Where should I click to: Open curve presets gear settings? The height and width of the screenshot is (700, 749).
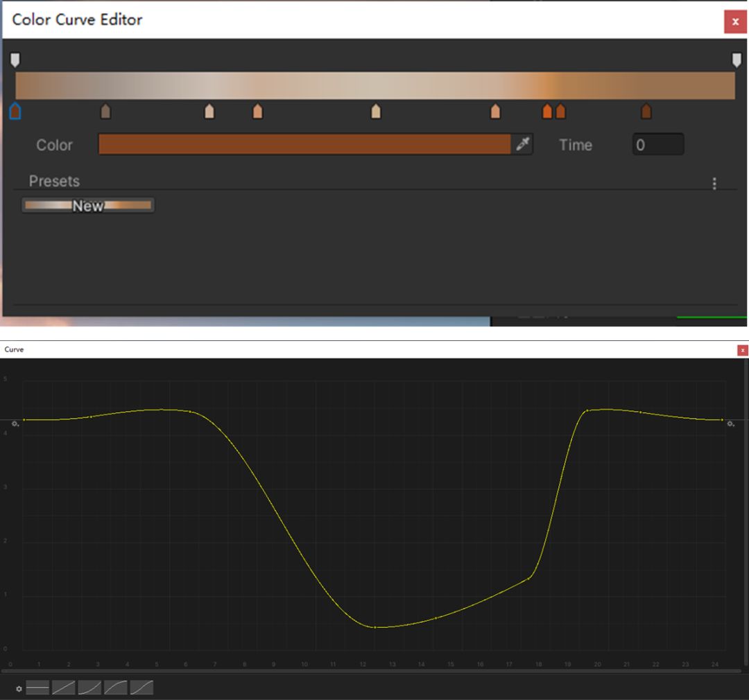pos(19,689)
